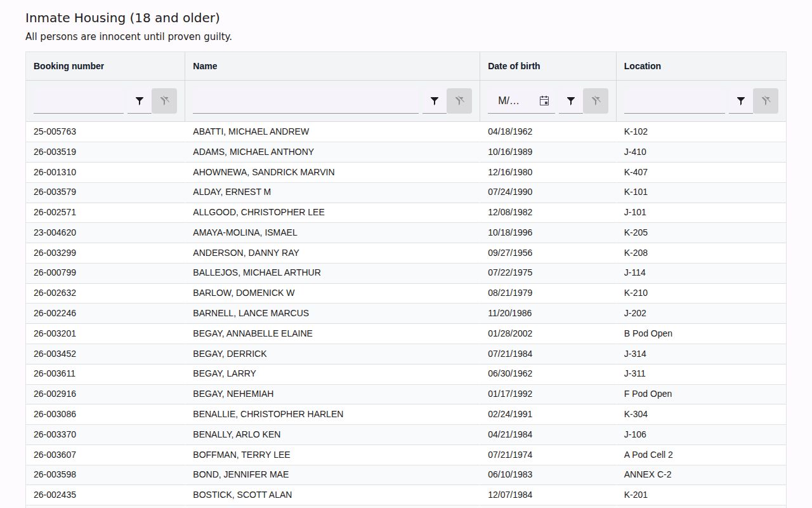812x508 pixels.
Task: Click date of birth 10/18/1996
Action: (x=510, y=232)
